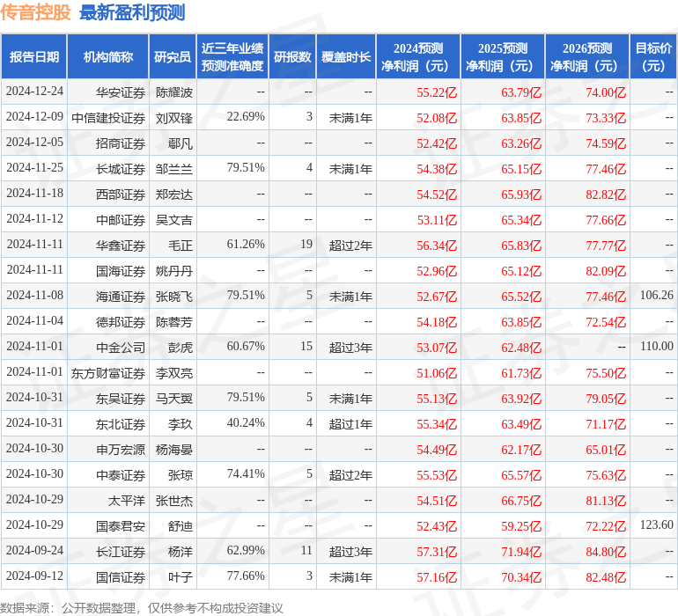Click research report count 19

click(306, 244)
